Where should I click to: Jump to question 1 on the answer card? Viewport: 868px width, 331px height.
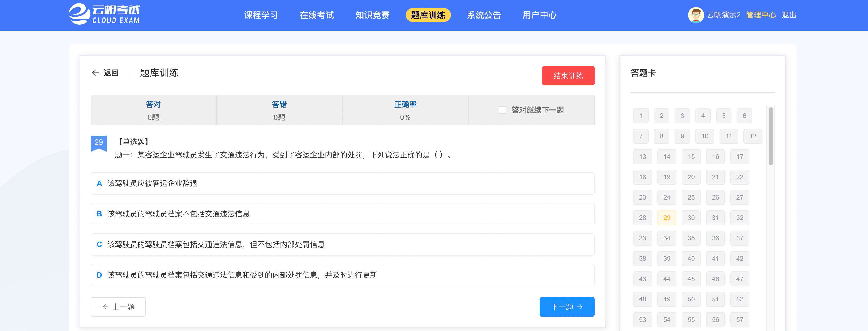coord(641,116)
